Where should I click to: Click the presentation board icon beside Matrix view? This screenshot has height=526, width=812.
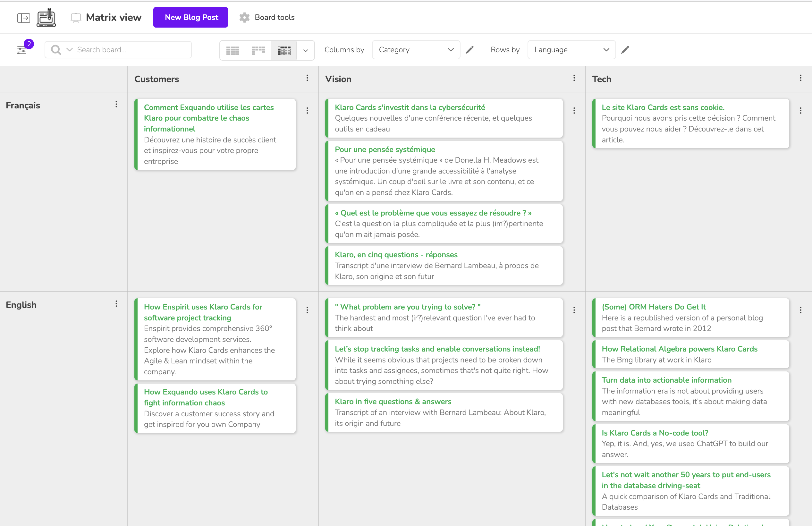click(x=76, y=17)
